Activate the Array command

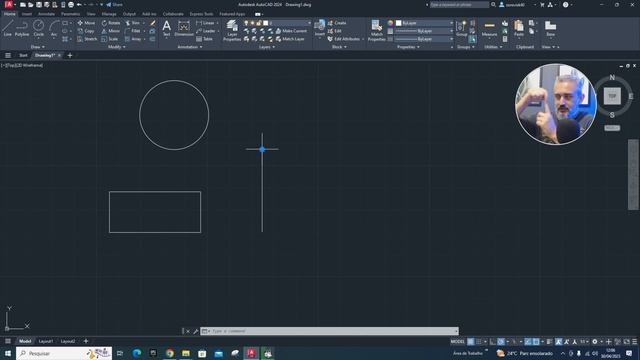click(133, 39)
